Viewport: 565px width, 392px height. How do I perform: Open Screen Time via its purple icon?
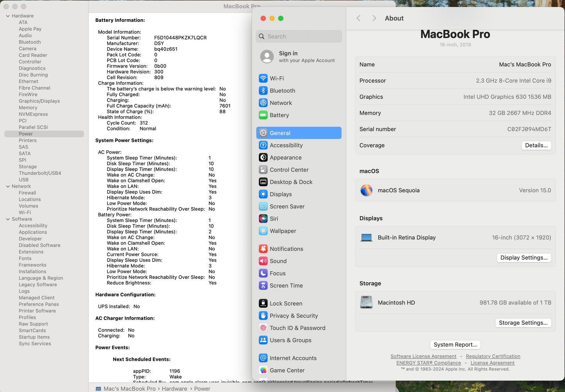(263, 285)
